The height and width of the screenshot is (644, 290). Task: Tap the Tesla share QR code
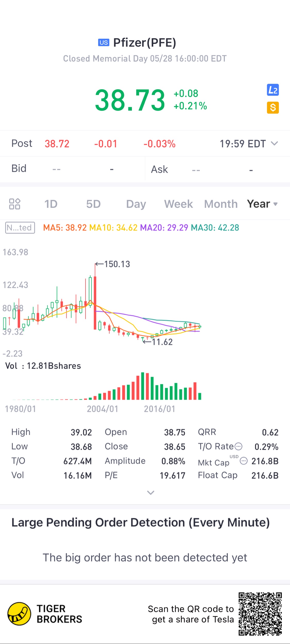point(260,614)
